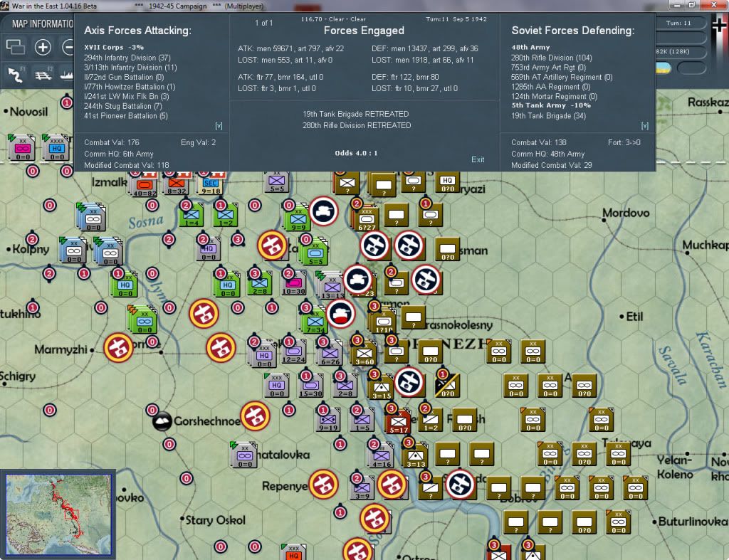Viewport: 729px width, 560px height.
Task: Select the 9=19 unit counter
Action: click(327, 421)
